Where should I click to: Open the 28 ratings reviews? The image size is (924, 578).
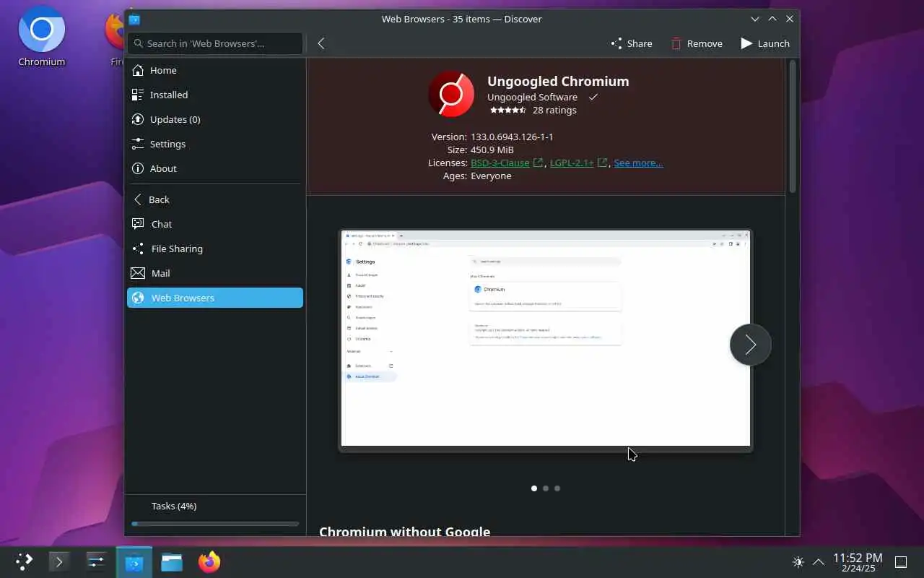(554, 111)
